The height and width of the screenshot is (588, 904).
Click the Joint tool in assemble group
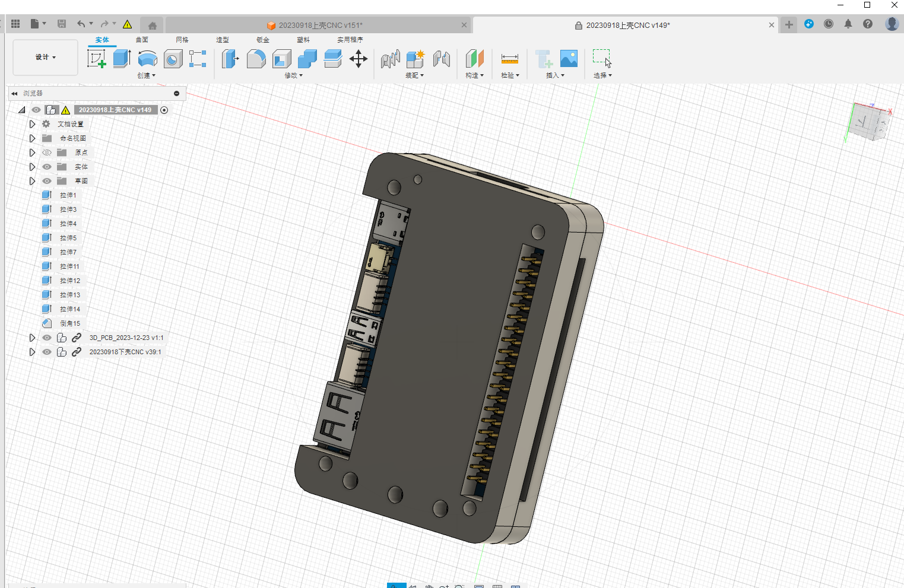(x=390, y=59)
